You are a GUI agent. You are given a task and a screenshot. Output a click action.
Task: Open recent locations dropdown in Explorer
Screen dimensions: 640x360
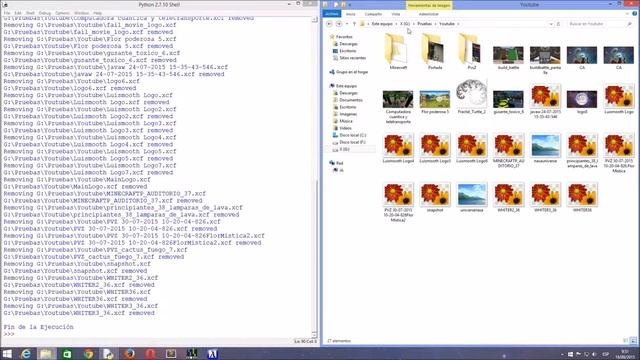coord(347,24)
